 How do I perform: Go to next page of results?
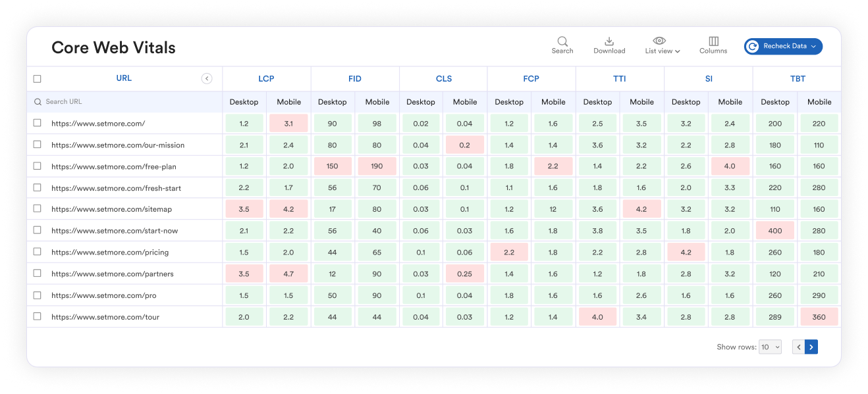[811, 347]
